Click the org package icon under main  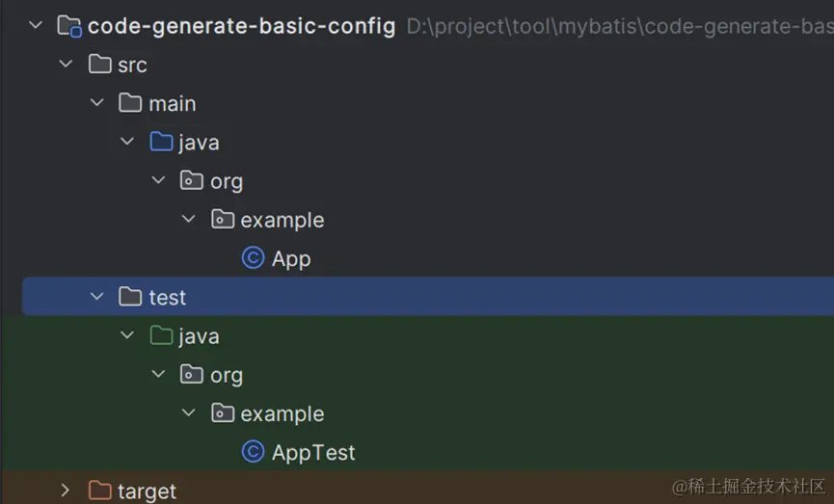[x=192, y=181]
